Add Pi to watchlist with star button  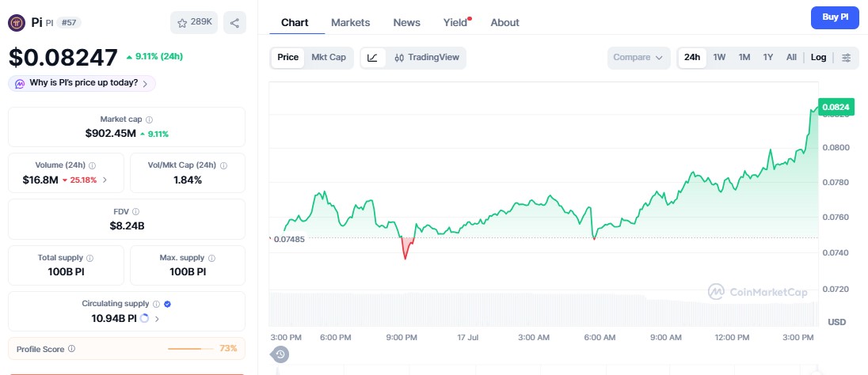[194, 23]
